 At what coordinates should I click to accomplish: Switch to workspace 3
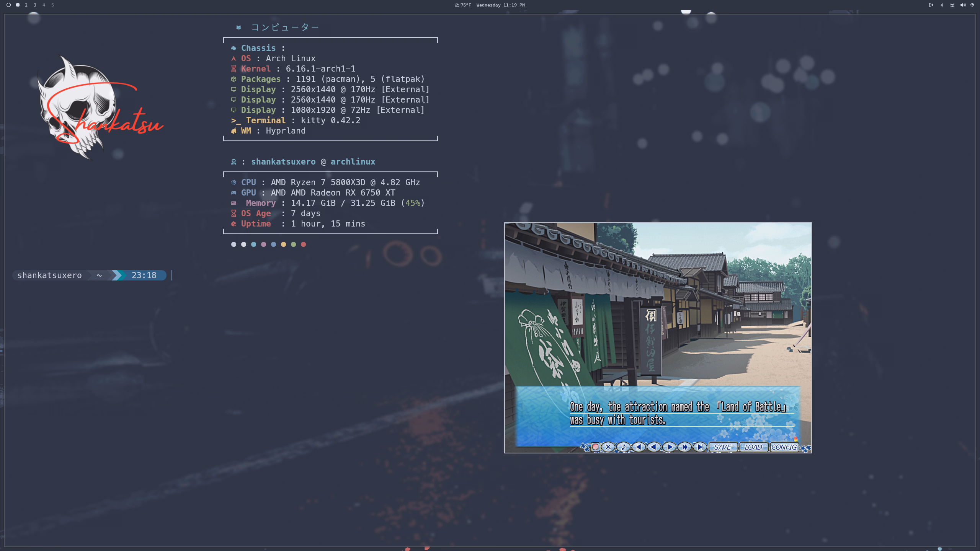point(35,5)
